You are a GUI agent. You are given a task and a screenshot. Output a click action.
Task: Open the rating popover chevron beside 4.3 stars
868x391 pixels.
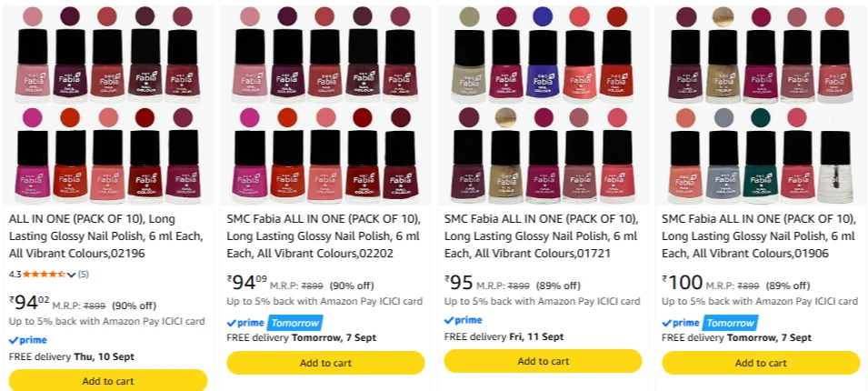tap(71, 275)
